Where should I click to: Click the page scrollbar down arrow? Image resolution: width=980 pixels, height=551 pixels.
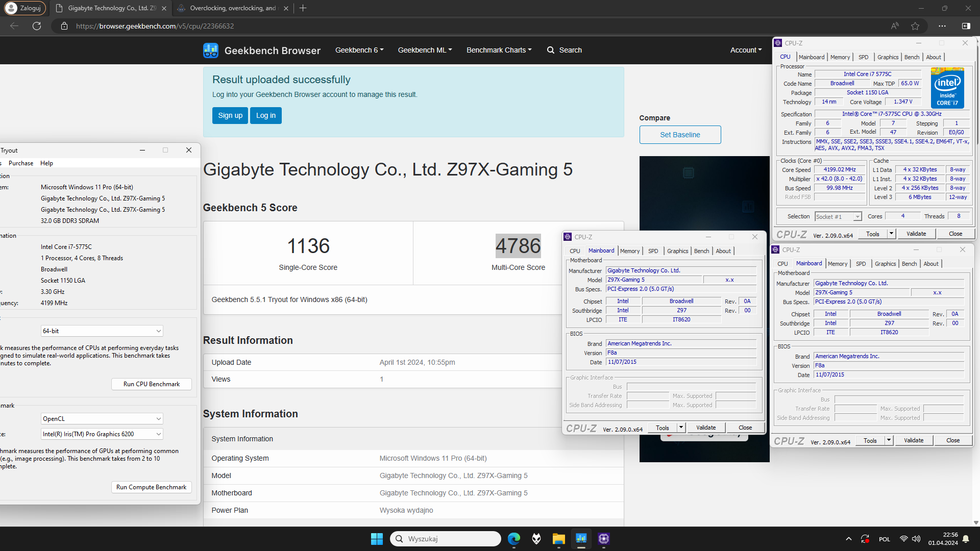coord(976,522)
